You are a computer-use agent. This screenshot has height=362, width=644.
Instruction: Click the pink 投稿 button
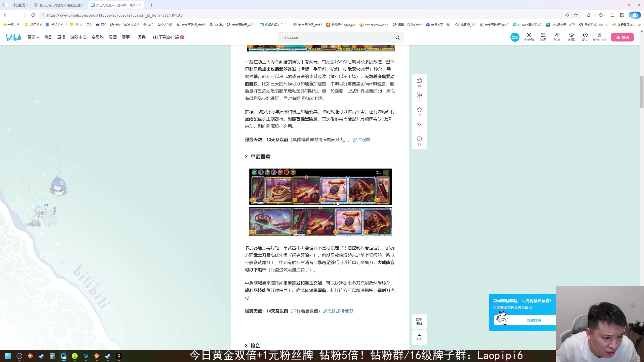click(x=622, y=37)
